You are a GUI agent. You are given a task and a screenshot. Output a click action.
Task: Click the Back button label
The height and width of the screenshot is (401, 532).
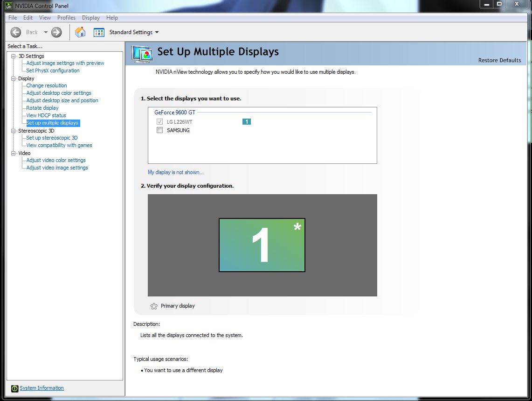tap(32, 32)
